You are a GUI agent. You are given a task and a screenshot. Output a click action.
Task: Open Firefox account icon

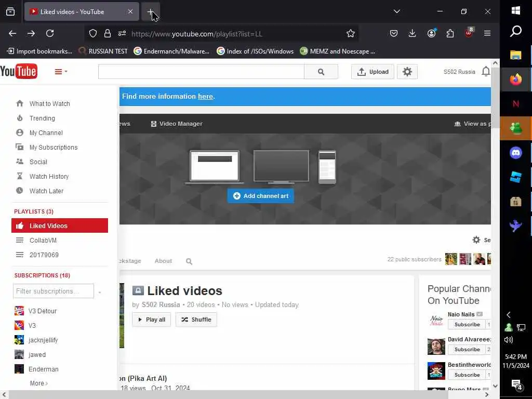[431, 33]
